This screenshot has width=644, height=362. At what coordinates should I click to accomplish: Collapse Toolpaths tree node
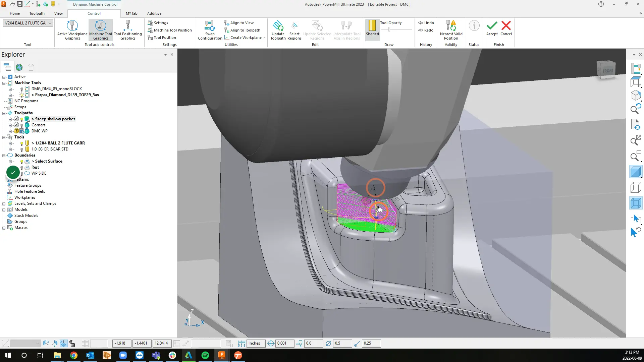click(4, 113)
